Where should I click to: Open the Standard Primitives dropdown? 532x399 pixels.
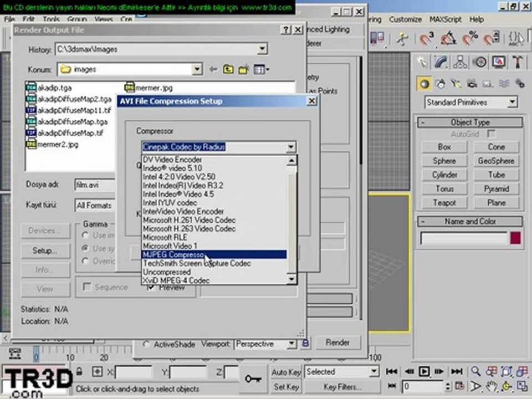(512, 102)
